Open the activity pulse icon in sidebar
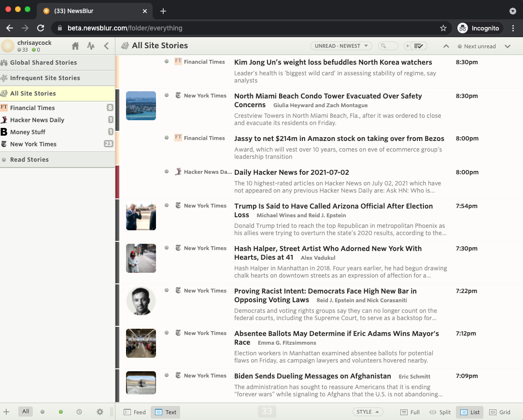 click(x=91, y=46)
